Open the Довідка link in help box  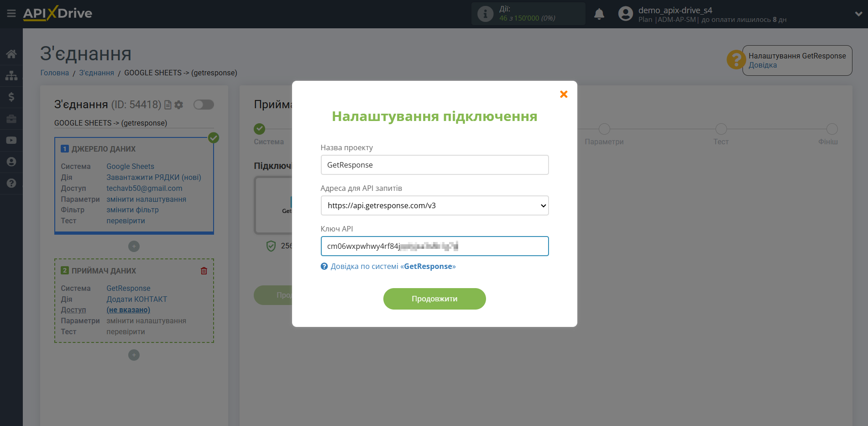(763, 65)
